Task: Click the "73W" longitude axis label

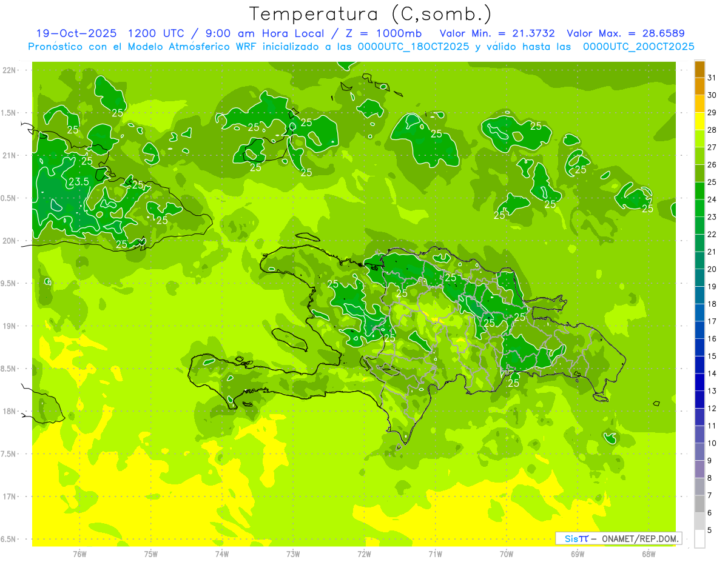Action: [293, 554]
